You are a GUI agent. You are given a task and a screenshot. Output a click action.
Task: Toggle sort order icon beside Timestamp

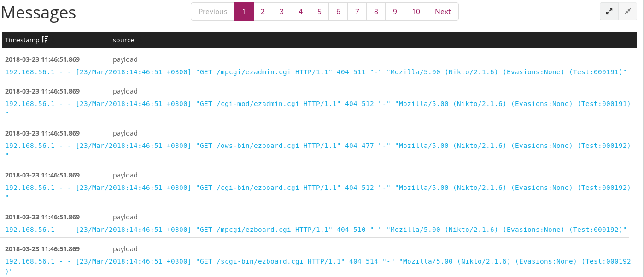(45, 40)
